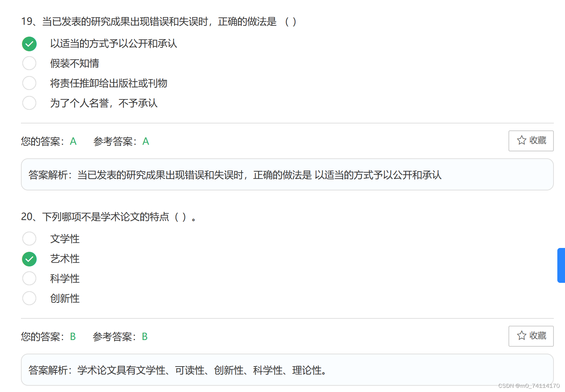Click 您的答案: B text
This screenshot has width=565, height=392.
48,337
